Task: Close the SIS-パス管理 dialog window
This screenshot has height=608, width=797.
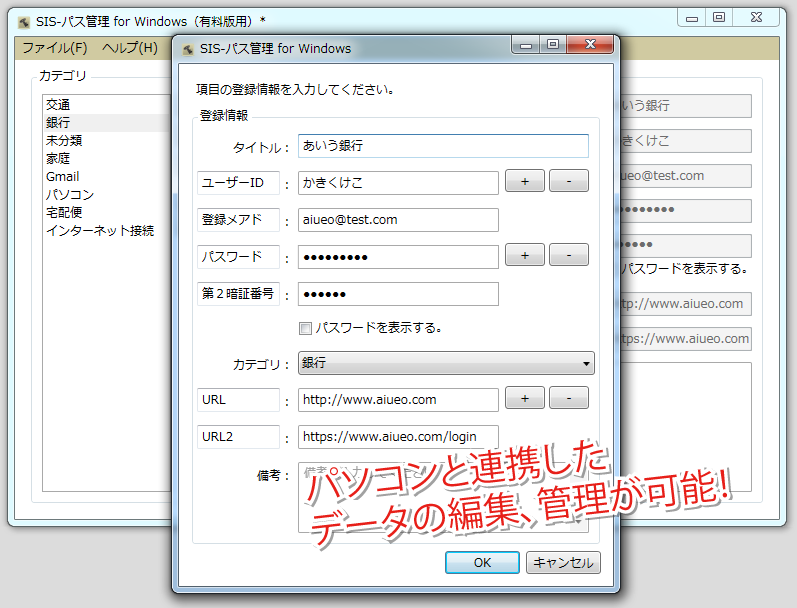Action: coord(590,44)
